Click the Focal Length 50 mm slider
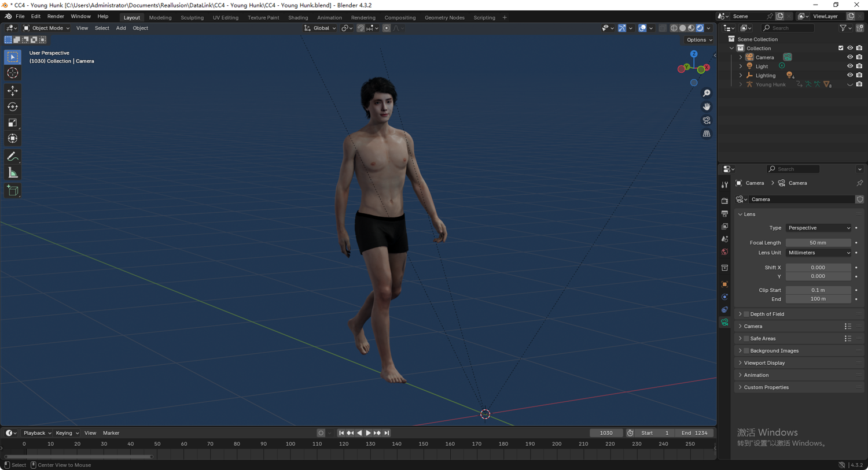 point(818,243)
